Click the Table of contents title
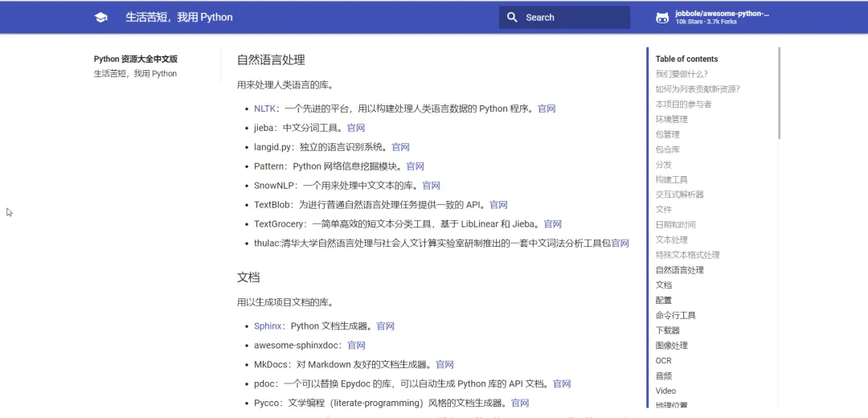Viewport: 868px width, 418px height. click(x=686, y=59)
